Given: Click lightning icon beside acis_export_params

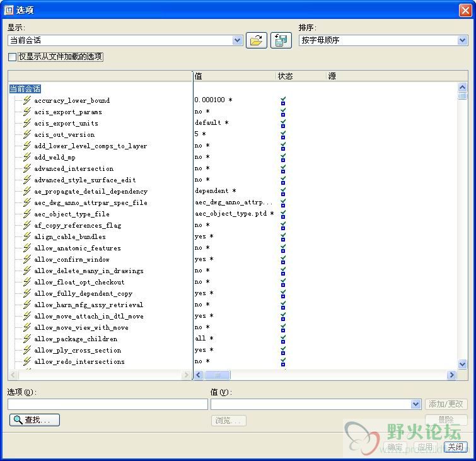Looking at the screenshot, I should click(27, 112).
